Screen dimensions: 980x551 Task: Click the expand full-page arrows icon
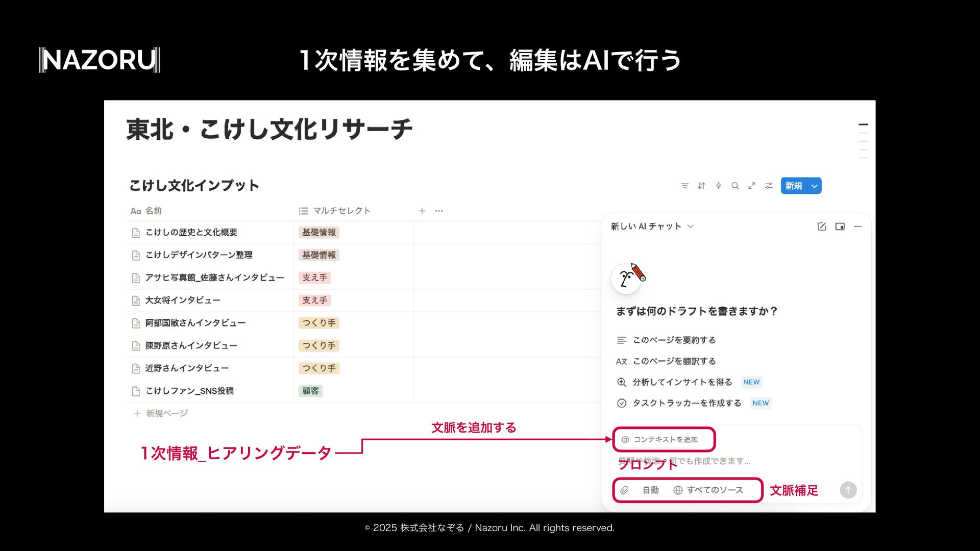(752, 186)
